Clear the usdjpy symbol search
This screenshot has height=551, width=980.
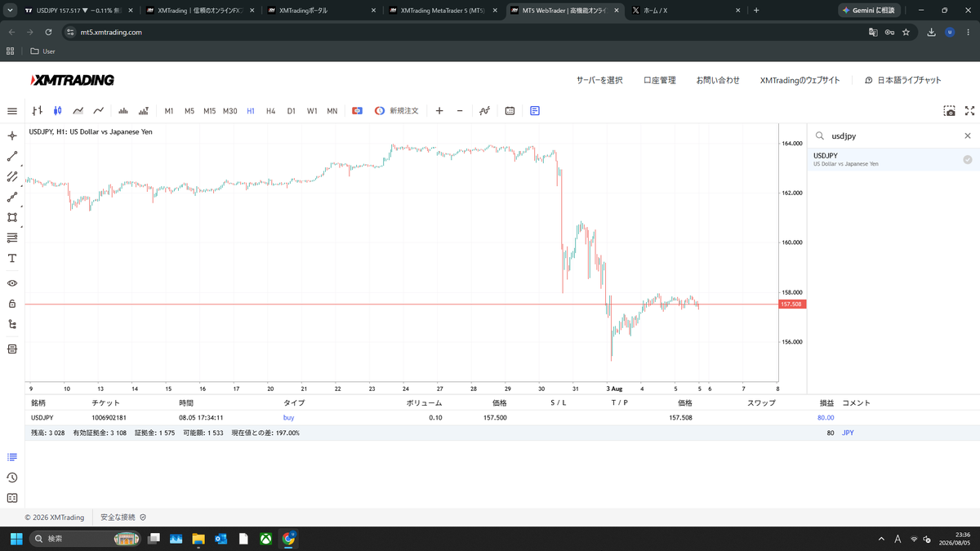click(968, 136)
